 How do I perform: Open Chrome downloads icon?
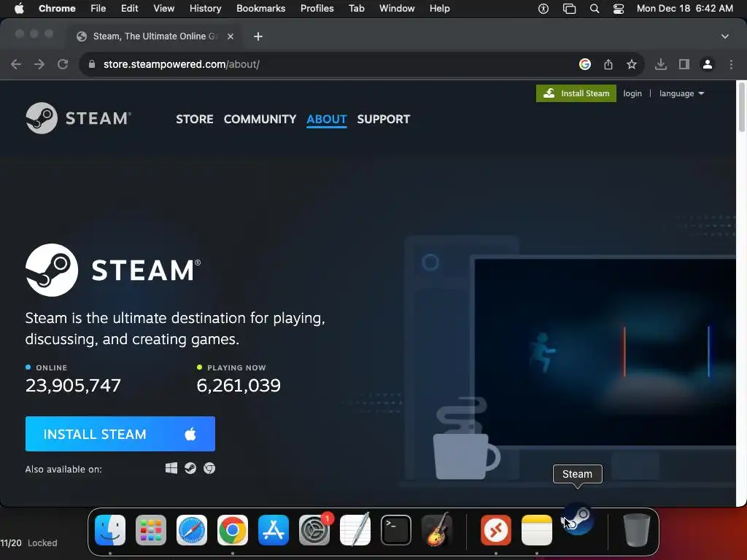point(661,64)
